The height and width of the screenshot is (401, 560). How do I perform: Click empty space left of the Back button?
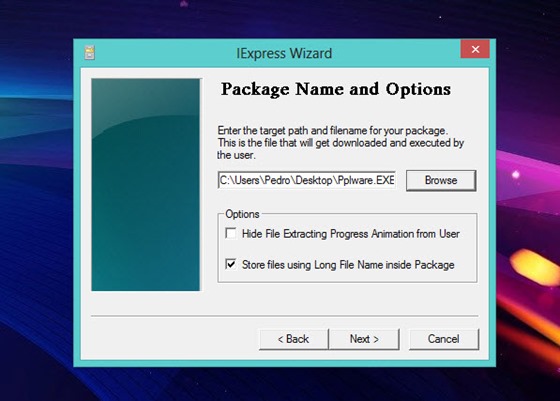171,339
